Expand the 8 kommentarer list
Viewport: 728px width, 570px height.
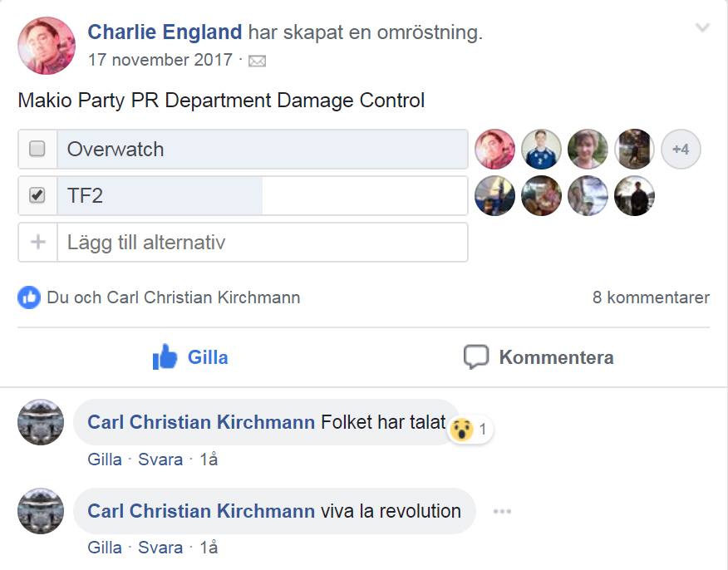pos(651,297)
